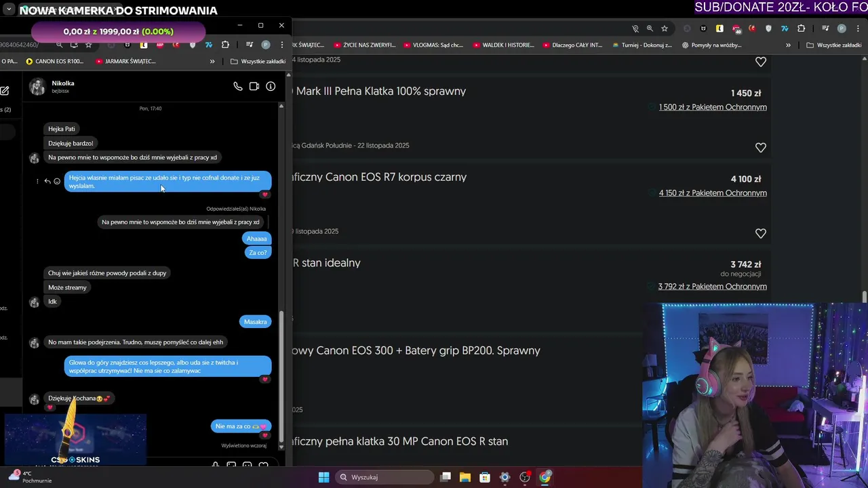The image size is (868, 488).
Task: Bookmark the chat page with star icon
Action: tap(89, 45)
